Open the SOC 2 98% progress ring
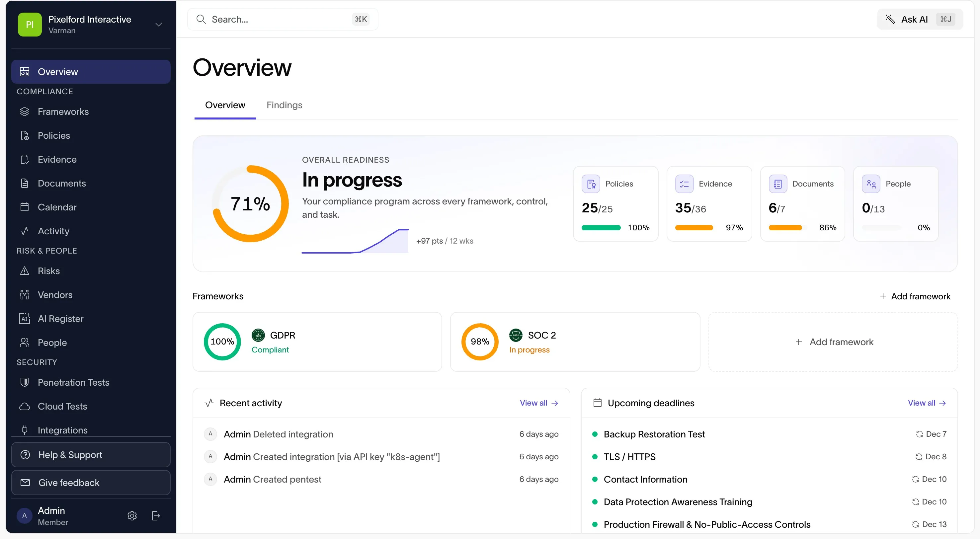980x539 pixels. click(480, 342)
